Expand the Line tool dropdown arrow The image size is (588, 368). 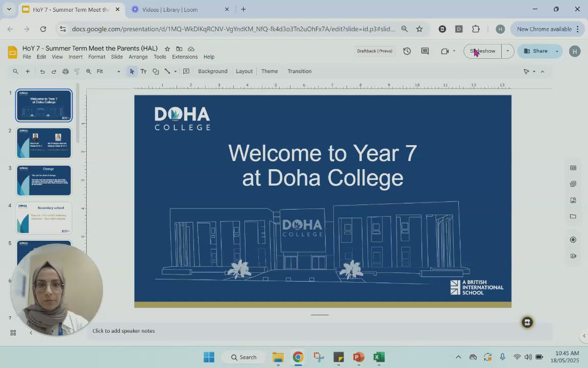176,72
